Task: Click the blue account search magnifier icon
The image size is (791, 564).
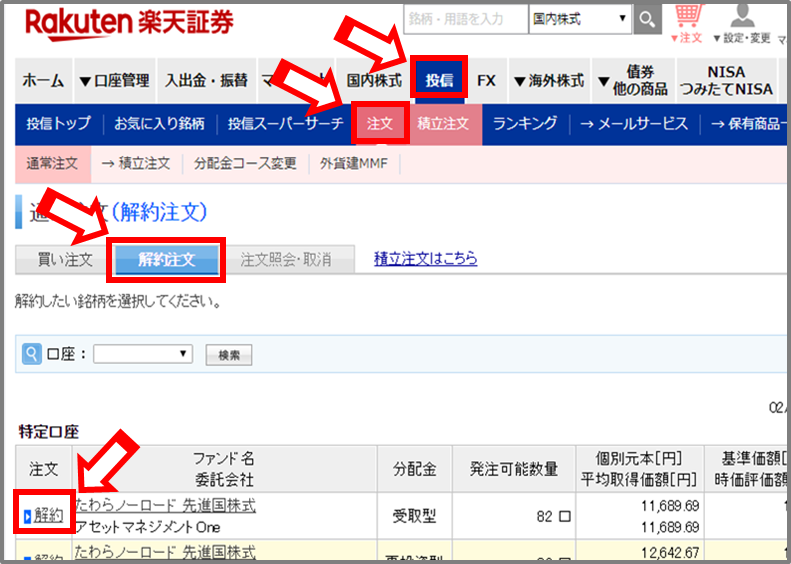Action: click(31, 354)
